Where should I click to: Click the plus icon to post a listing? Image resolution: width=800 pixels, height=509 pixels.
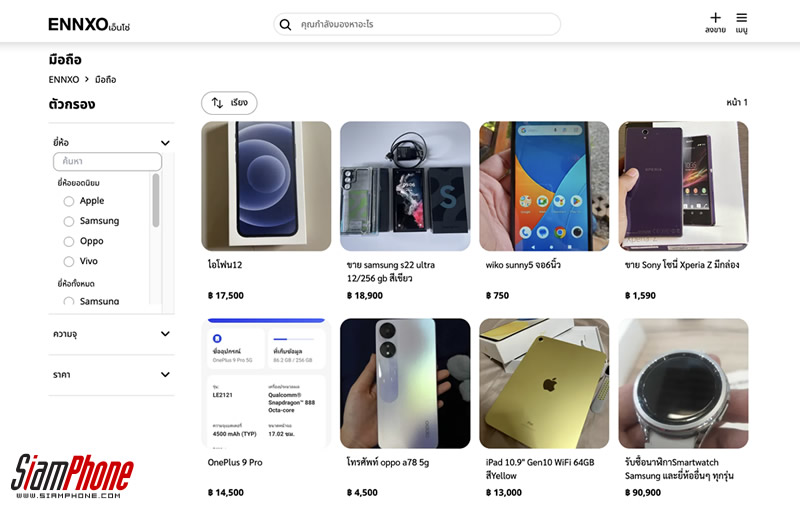pyautogui.click(x=715, y=18)
